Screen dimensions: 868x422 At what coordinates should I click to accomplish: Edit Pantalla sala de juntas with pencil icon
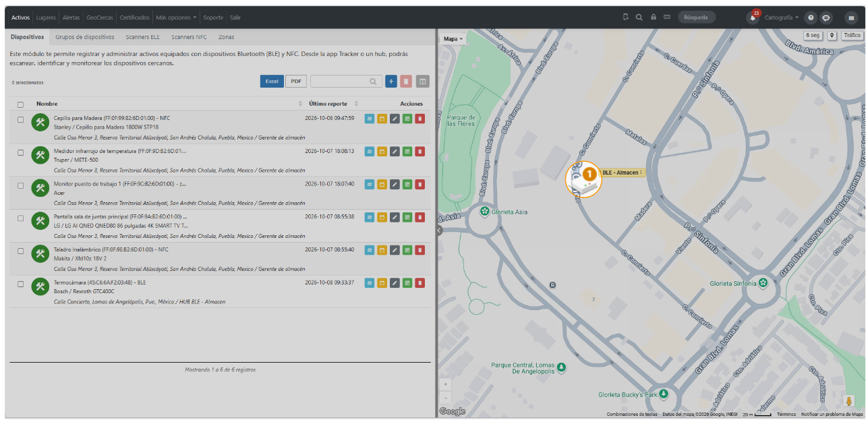[395, 218]
